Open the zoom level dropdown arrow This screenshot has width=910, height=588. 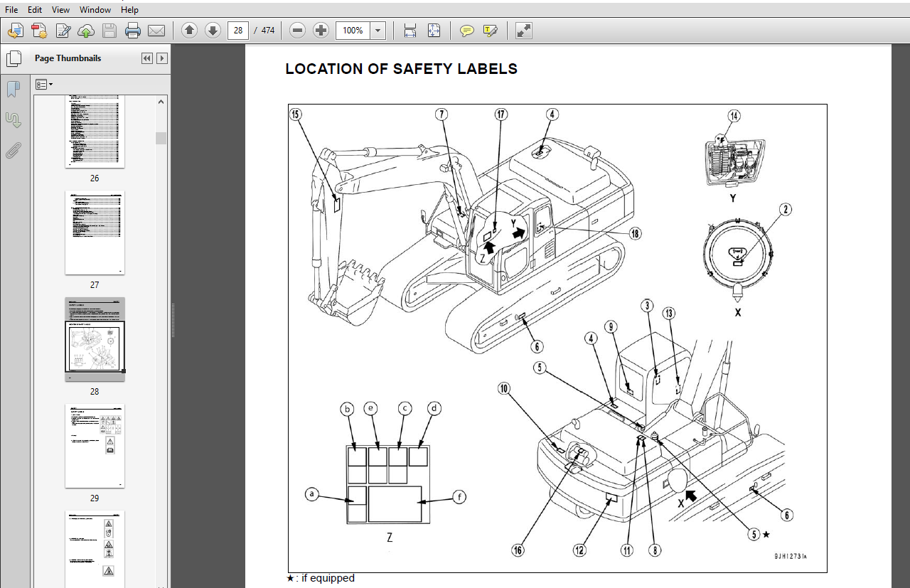point(378,31)
